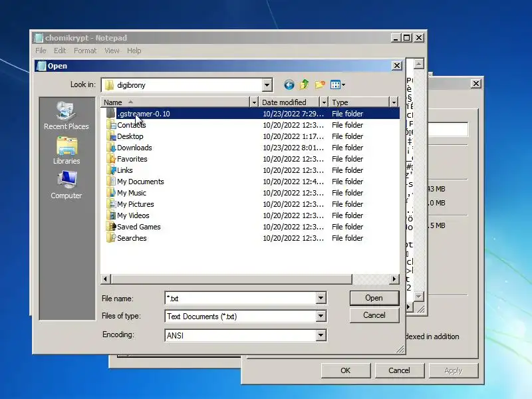Expand the Encoding dropdown
The width and height of the screenshot is (532, 399).
(x=321, y=335)
